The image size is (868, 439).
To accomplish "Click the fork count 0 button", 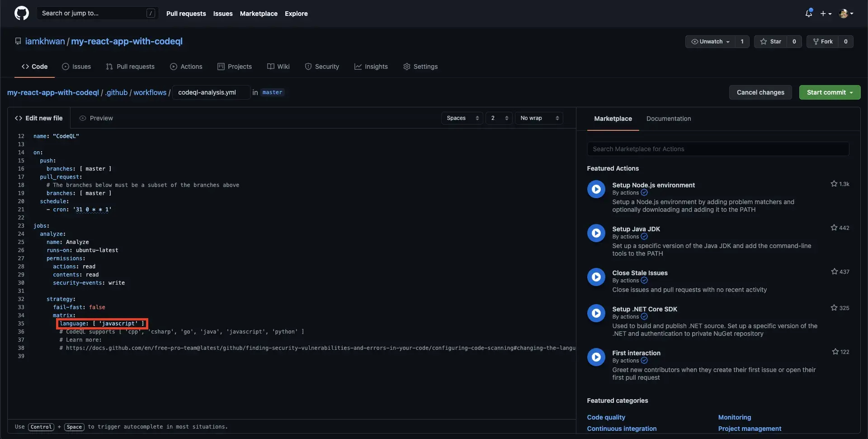I will pyautogui.click(x=845, y=41).
